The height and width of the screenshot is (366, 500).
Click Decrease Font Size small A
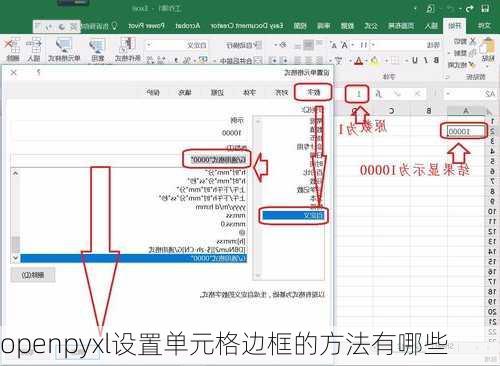point(334,45)
